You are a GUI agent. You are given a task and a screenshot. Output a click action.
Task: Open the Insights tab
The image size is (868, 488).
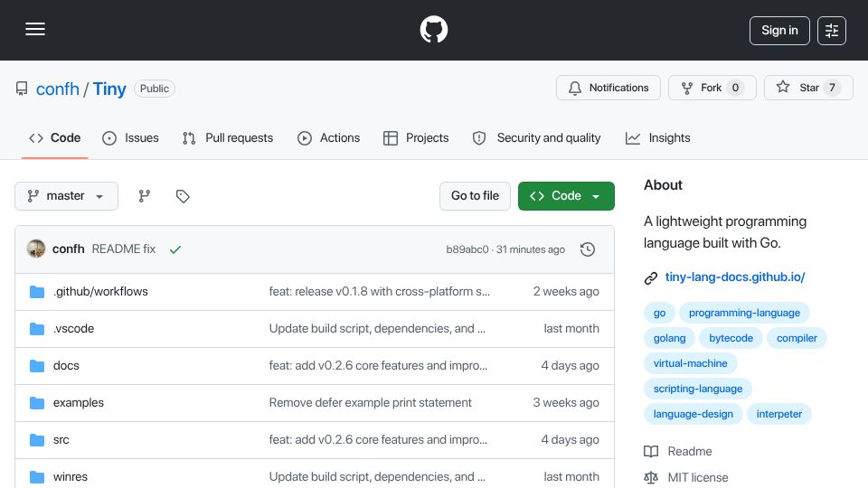pyautogui.click(x=657, y=137)
